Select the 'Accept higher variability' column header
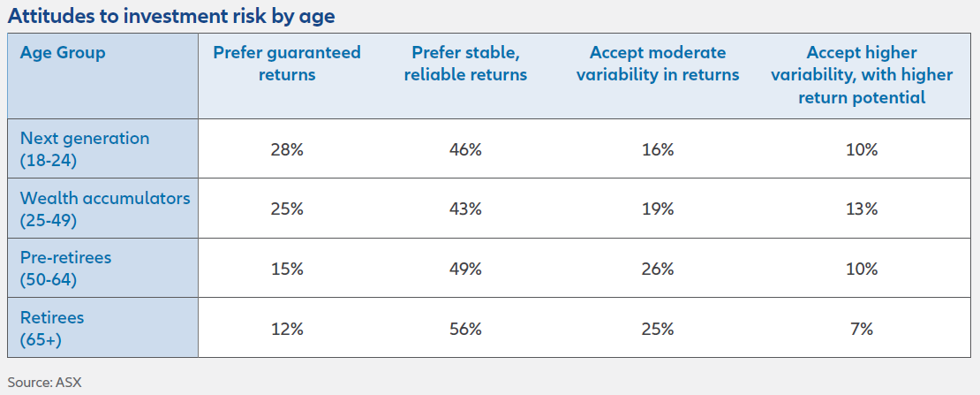Screen dimensions: 980x395 click(862, 75)
